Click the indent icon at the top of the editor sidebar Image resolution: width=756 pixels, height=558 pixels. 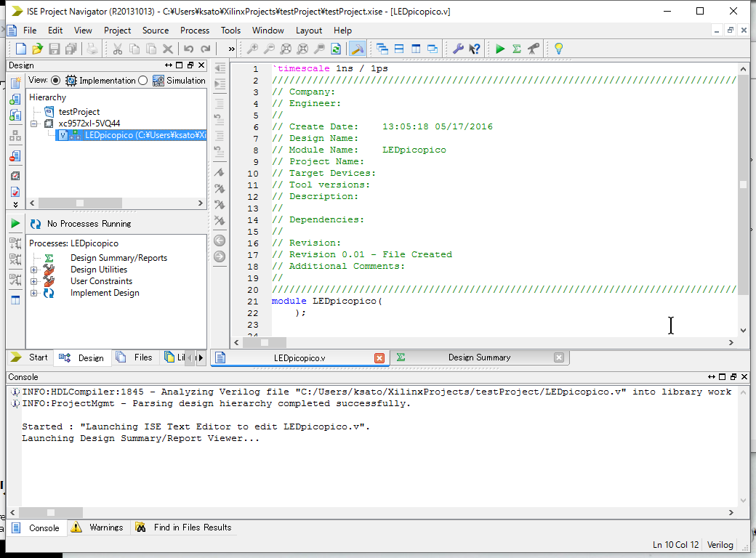220,68
